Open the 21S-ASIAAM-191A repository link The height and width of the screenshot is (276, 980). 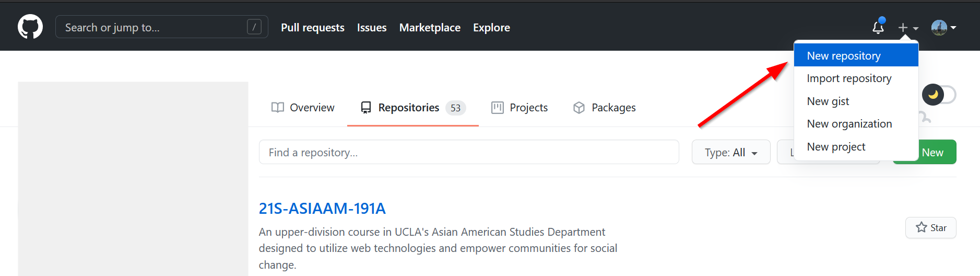coord(322,209)
